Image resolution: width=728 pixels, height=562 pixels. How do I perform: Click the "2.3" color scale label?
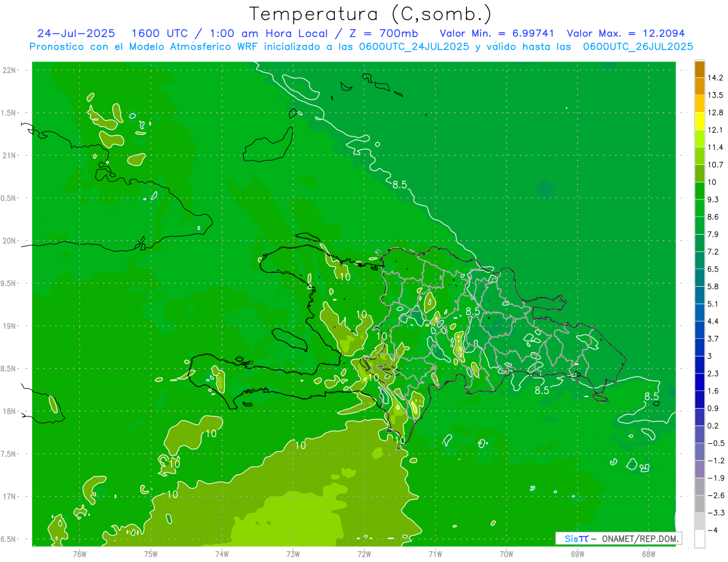point(713,373)
